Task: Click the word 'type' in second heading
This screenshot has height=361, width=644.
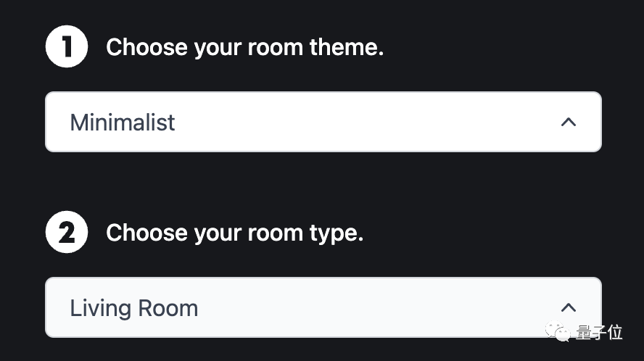Action: point(333,234)
